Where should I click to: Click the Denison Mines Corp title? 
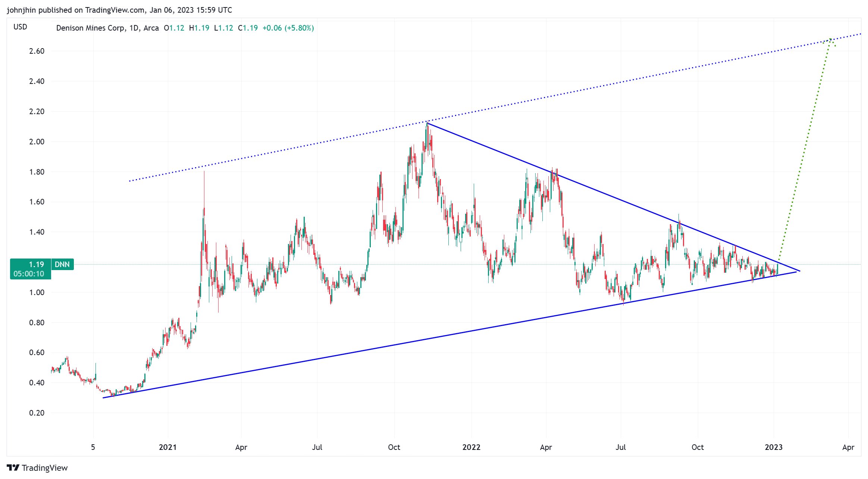tap(90, 28)
